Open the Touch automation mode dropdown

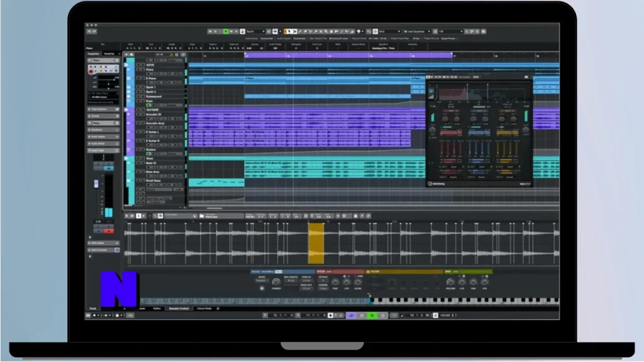tap(255, 31)
